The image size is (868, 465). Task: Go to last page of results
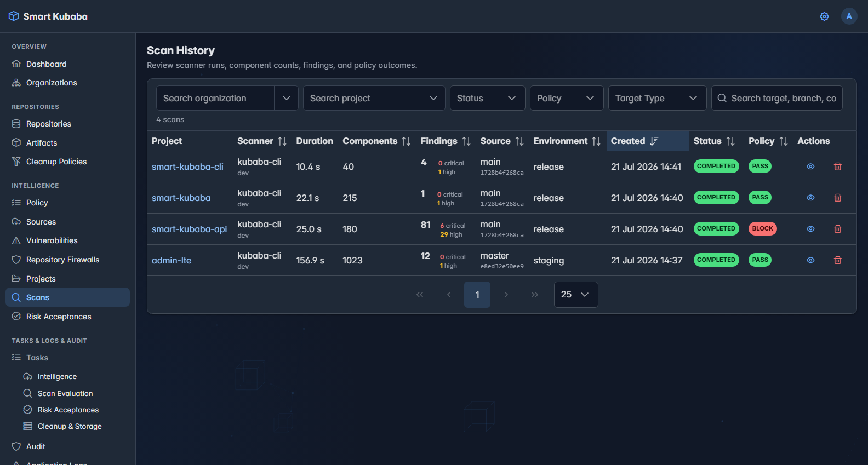coord(535,295)
